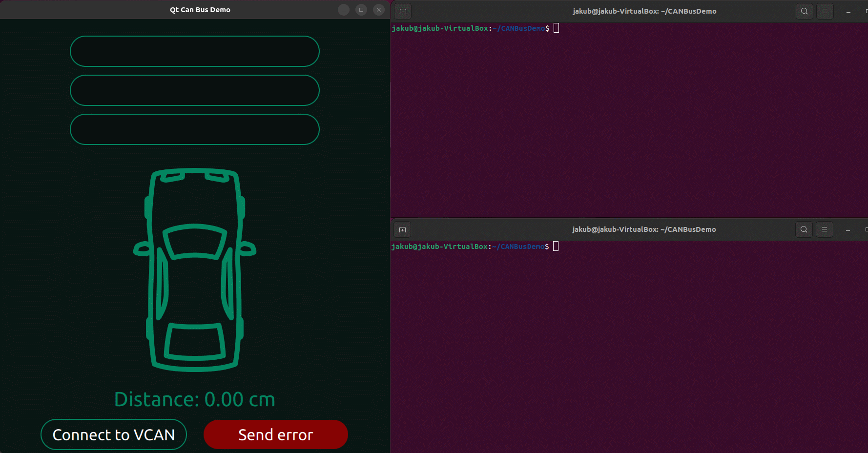
Task: Select the middle empty rounded field
Action: [x=195, y=90]
